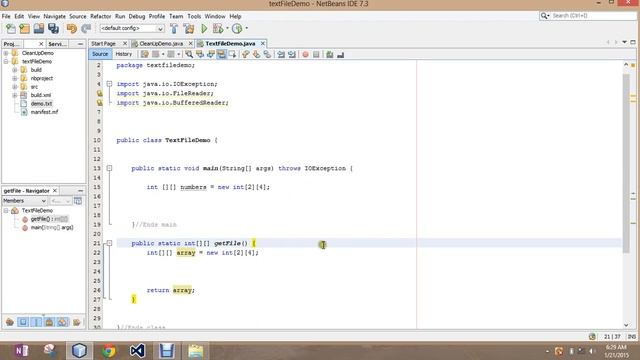Click the Open Project toolbar icon
Screen dimensions: 640x360
(x=39, y=29)
